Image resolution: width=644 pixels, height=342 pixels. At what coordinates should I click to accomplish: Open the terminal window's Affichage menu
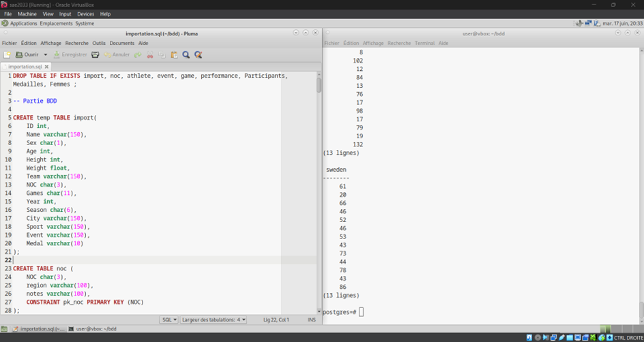(x=373, y=43)
